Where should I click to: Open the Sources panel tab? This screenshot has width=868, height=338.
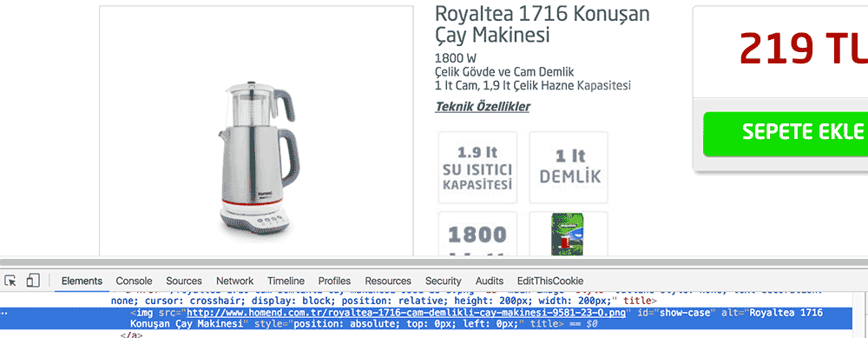[x=184, y=281]
